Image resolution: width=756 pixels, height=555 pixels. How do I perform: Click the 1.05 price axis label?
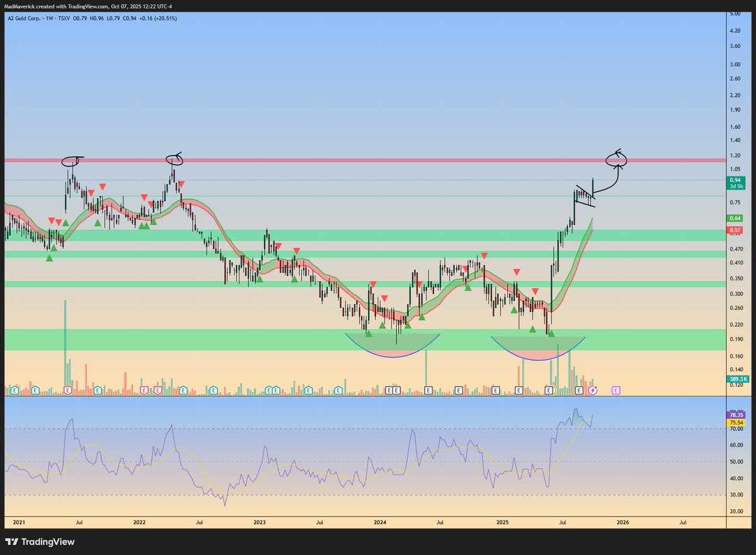coord(735,169)
